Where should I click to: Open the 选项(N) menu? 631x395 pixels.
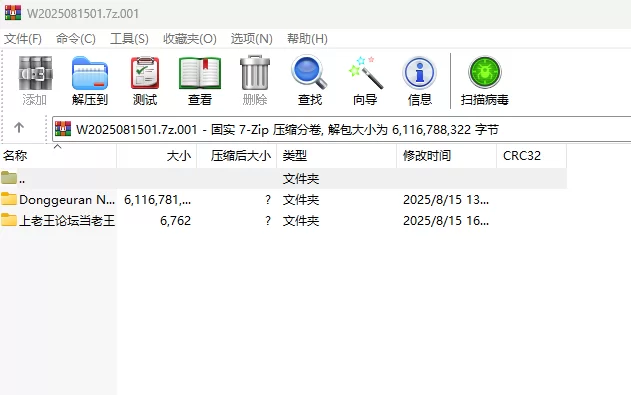coord(252,39)
